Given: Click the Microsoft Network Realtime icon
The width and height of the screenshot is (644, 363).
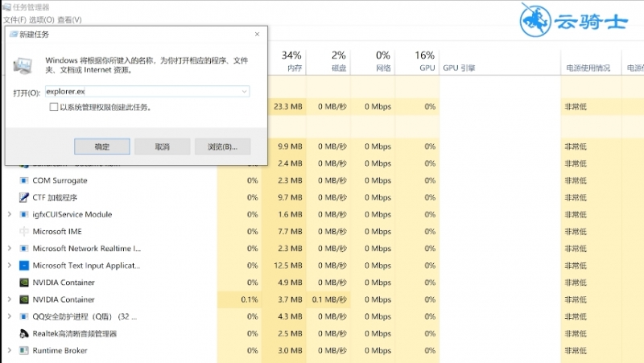Looking at the screenshot, I should (x=24, y=249).
